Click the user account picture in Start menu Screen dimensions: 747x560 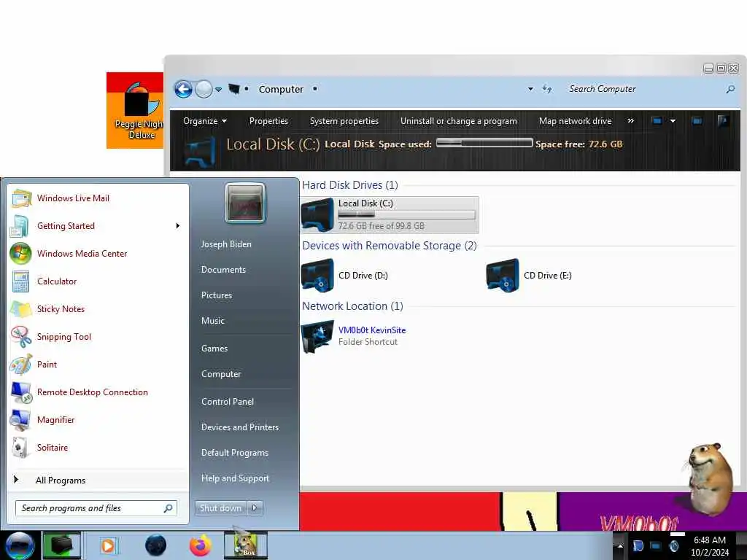pyautogui.click(x=245, y=203)
